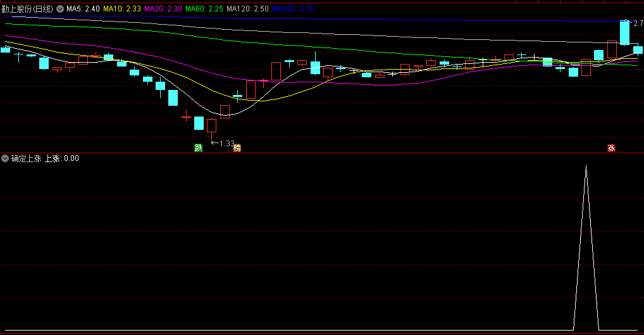The height and width of the screenshot is (335, 644).
Task: Select the green MA60: 2.25 label
Action: point(204,9)
